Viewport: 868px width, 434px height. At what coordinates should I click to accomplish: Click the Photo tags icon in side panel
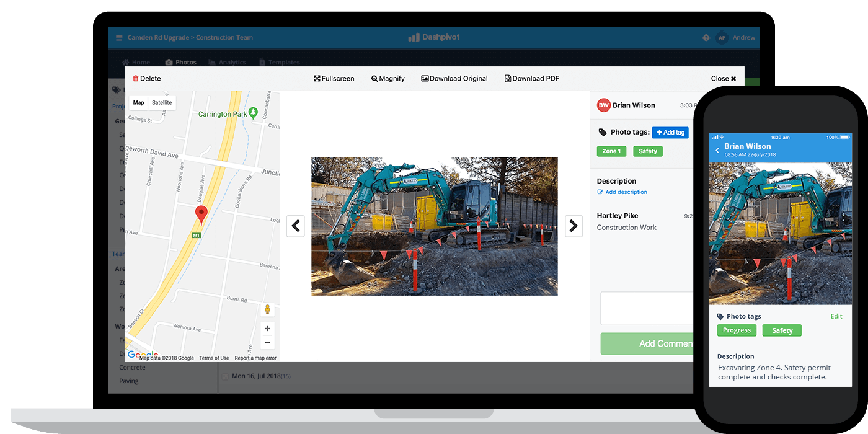point(602,133)
